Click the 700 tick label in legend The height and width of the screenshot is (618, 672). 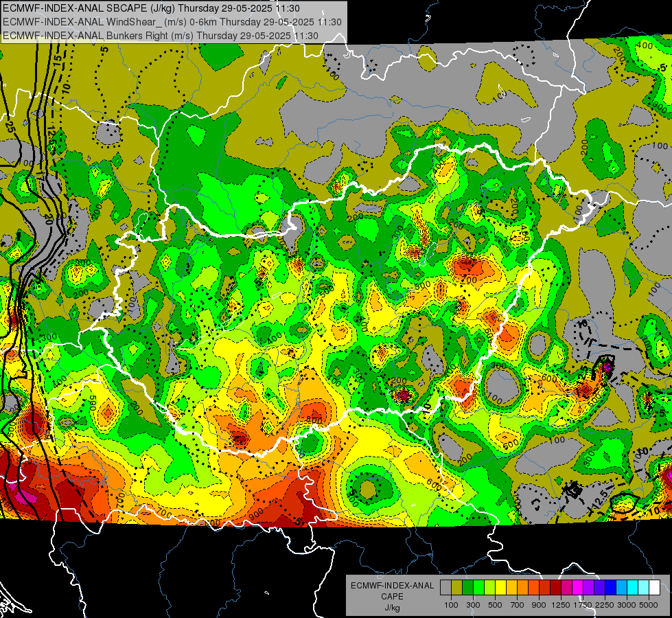(x=518, y=605)
